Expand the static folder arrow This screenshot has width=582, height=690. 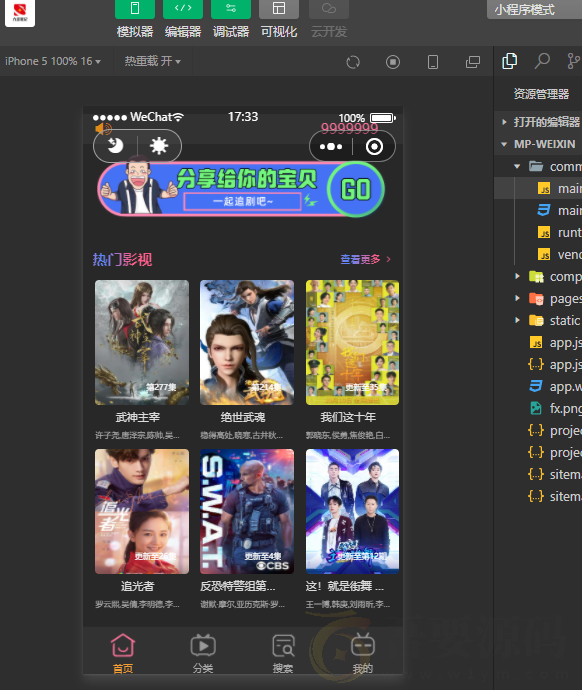[517, 320]
